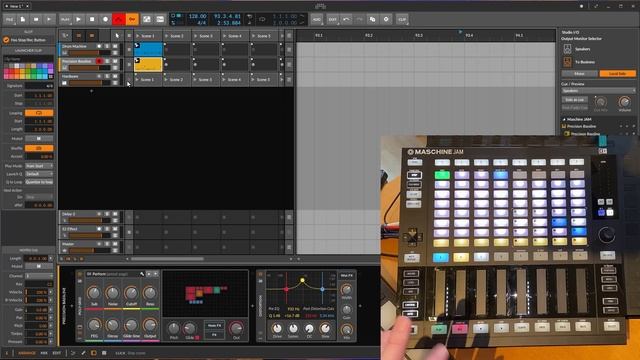Open the FILE menu in the toolbar
The image size is (640, 360).
pos(9,19)
